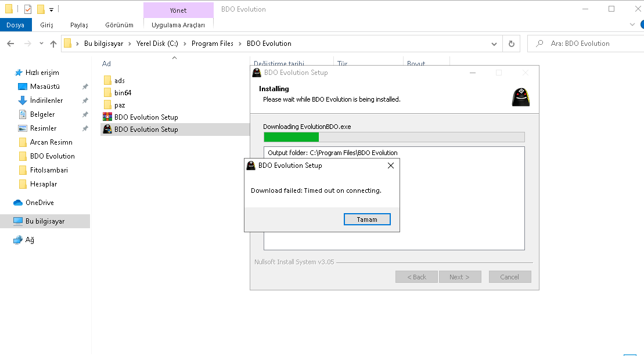Go up one folder level
Screen dimensions: 644x356
click(x=53, y=44)
